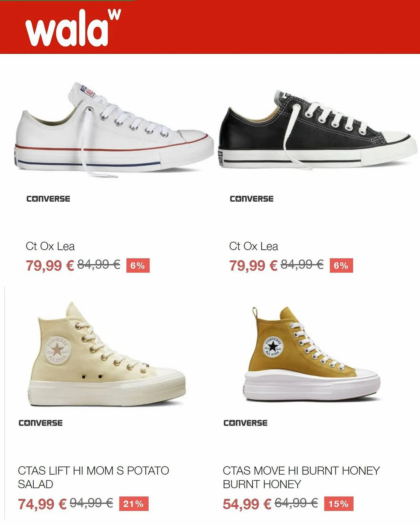View the burnt honey CTAS Move Hi shoe photo
This screenshot has width=420, height=526.
[311, 354]
